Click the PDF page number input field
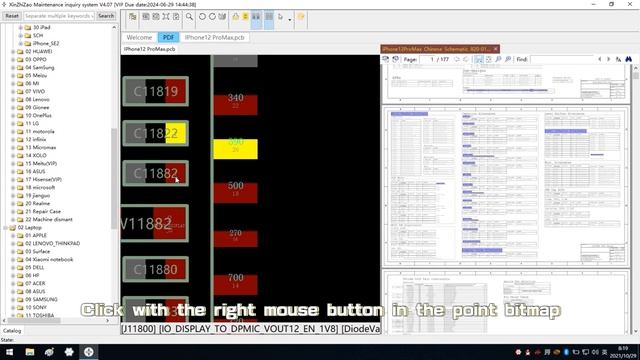Viewport: 640px width, 360px height. pos(428,59)
